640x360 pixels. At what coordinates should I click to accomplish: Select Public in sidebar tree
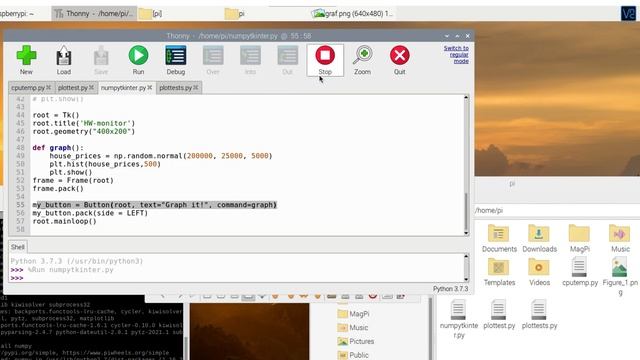353,355
